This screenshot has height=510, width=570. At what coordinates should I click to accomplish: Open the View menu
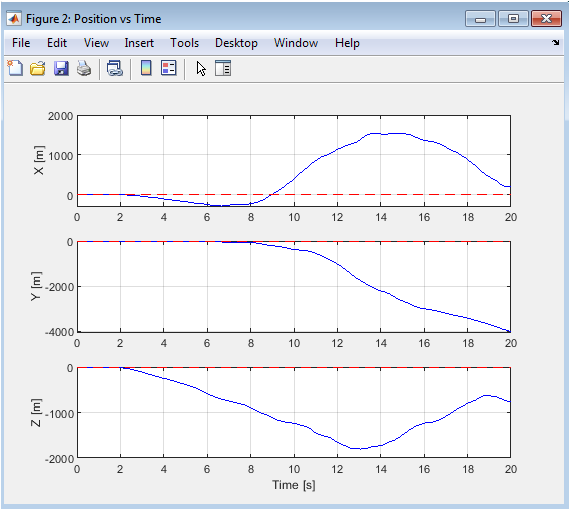(96, 43)
